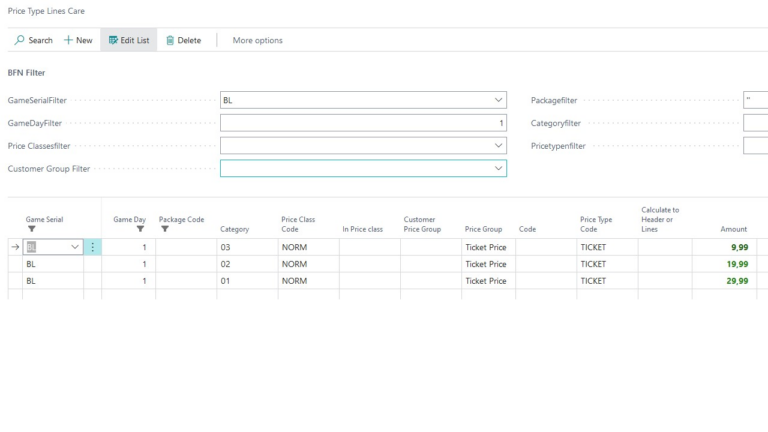Click the Edit List icon

[x=113, y=40]
